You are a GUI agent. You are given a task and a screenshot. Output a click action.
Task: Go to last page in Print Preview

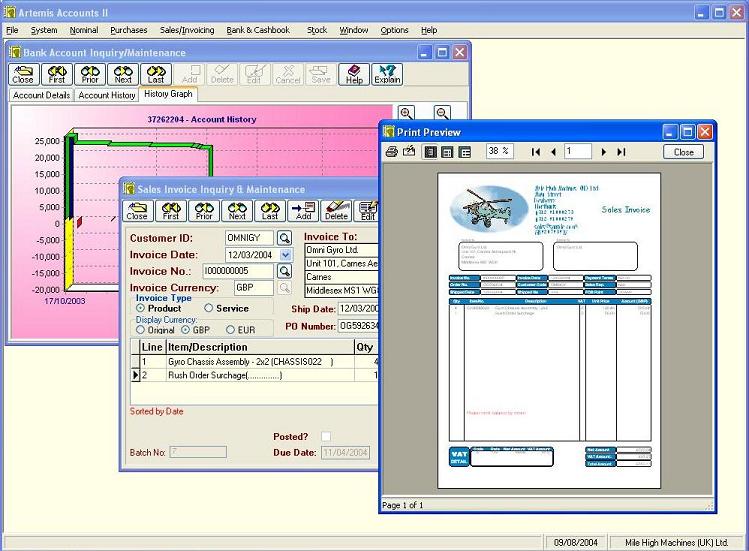621,152
